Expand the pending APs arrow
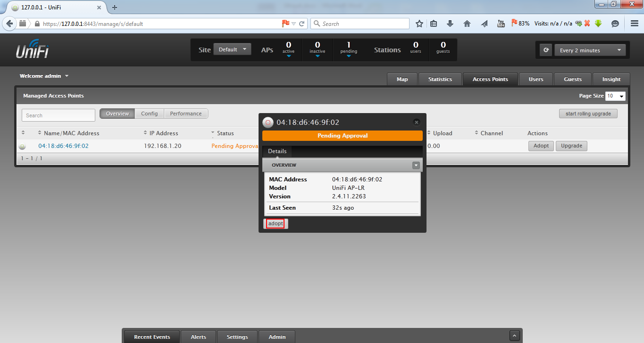644x343 pixels. point(349,56)
